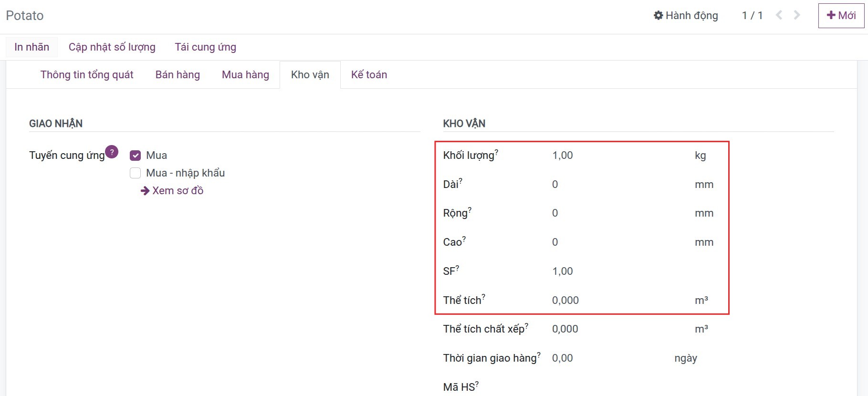Switch to the Kho vận tab

310,75
